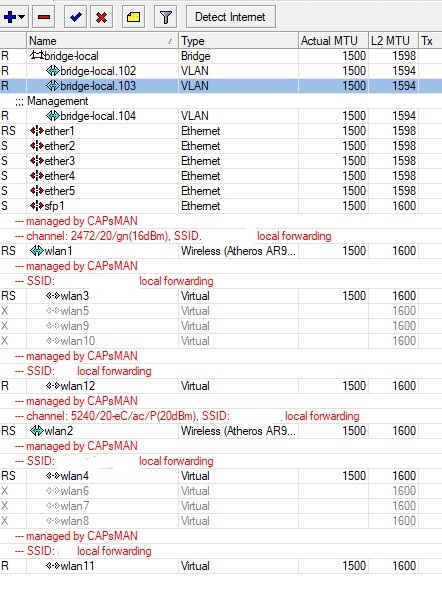The height and width of the screenshot is (590, 442).
Task: Click the greyed icon of disabled wlan5
Action: click(x=53, y=311)
